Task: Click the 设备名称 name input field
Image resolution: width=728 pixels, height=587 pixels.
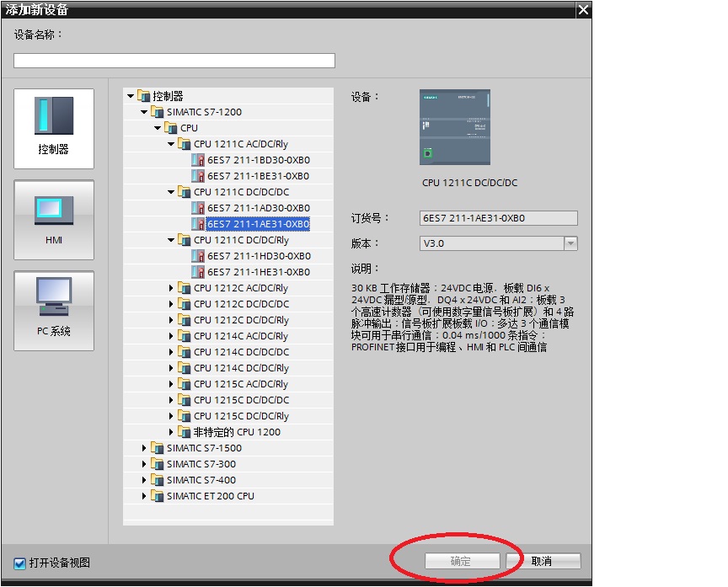Action: [174, 61]
